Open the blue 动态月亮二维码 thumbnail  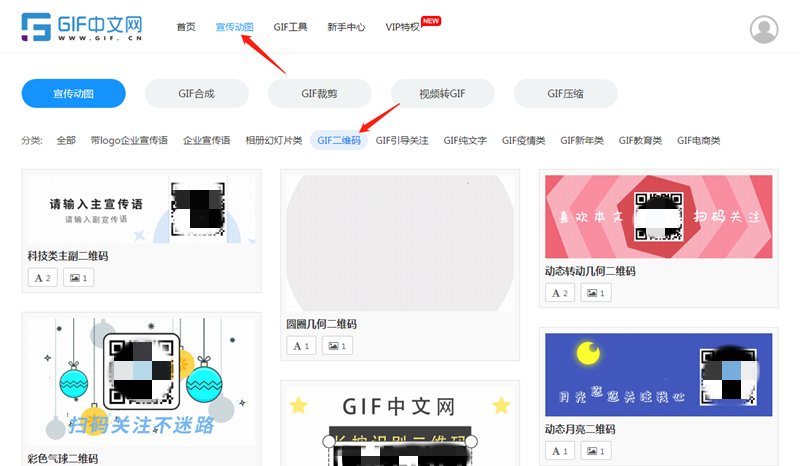click(x=659, y=375)
